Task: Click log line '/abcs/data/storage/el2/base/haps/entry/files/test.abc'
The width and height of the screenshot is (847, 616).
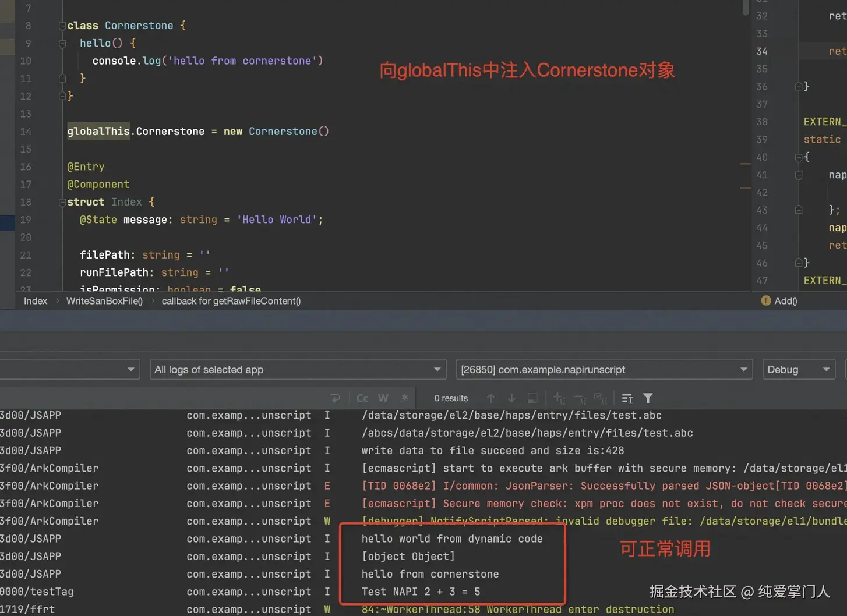Action: click(x=527, y=433)
